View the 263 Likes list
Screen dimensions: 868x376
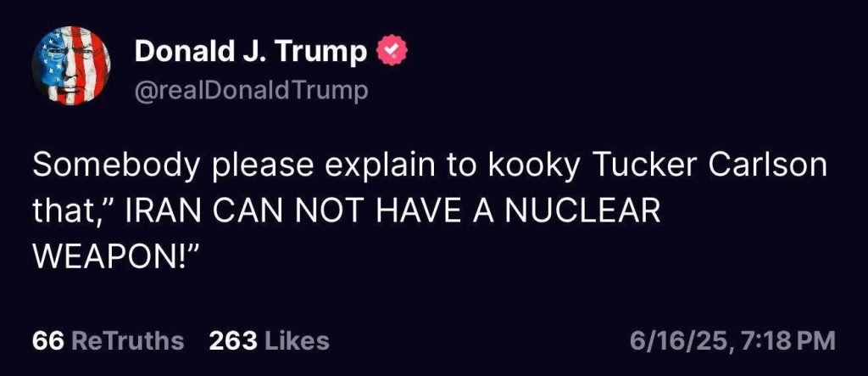pyautogui.click(x=269, y=340)
